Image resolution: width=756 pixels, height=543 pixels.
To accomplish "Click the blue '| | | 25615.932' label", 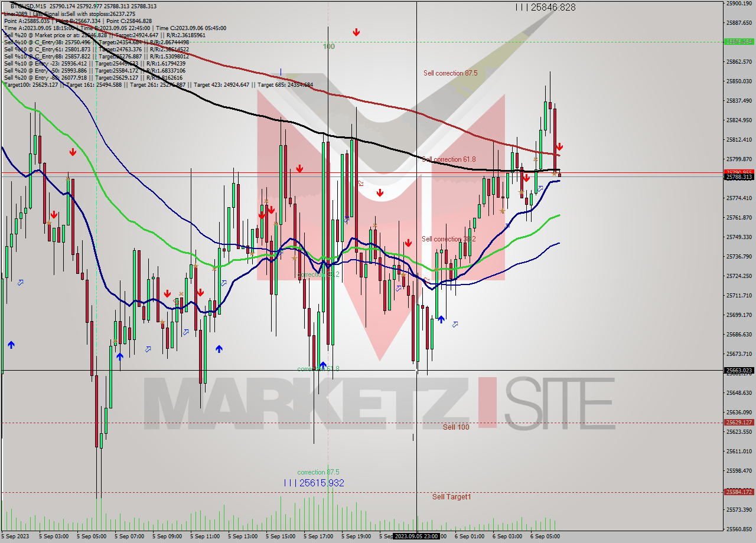I will (x=314, y=483).
